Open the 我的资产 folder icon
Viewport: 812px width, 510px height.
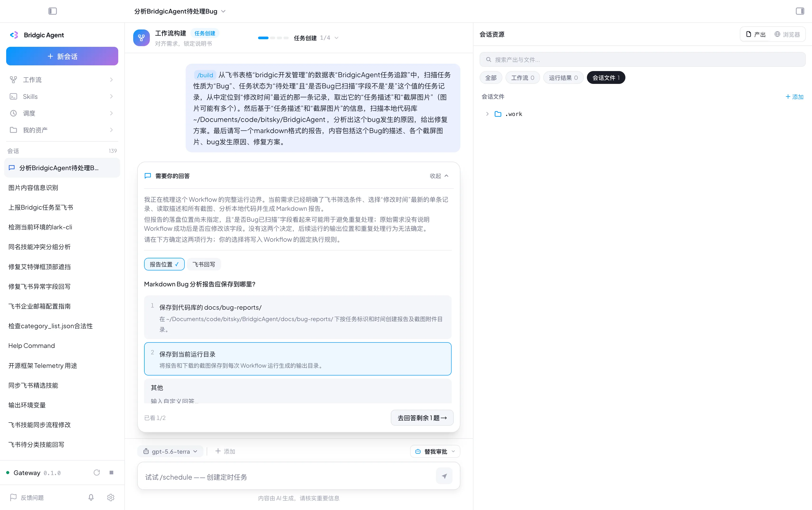[13, 130]
